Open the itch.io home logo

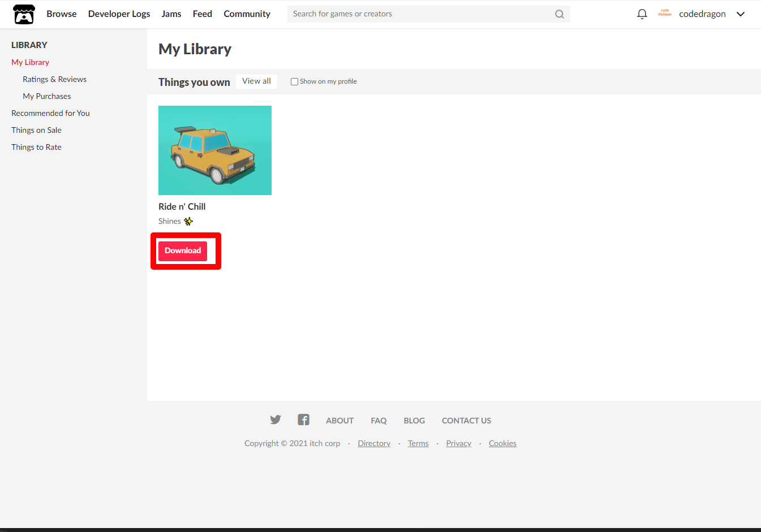pos(24,14)
